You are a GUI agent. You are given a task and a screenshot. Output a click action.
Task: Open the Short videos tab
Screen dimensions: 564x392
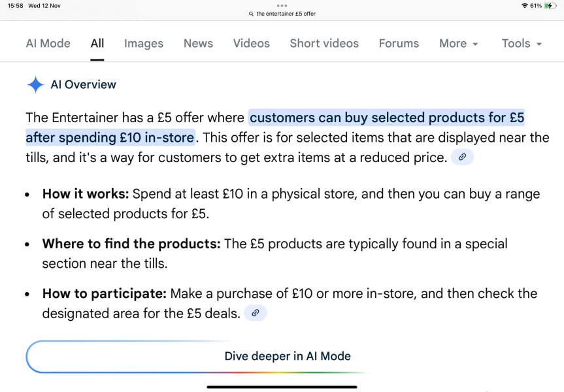tap(324, 44)
